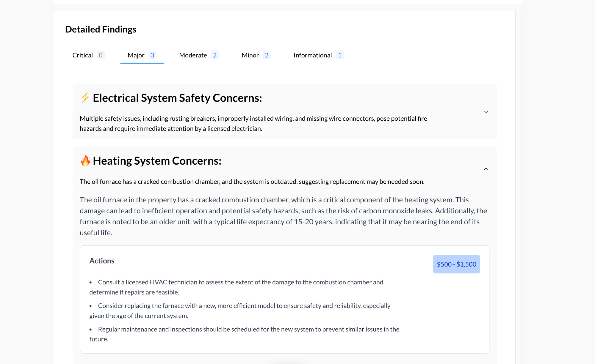The height and width of the screenshot is (364, 595).
Task: Open the Moderate findings tab
Action: click(193, 55)
